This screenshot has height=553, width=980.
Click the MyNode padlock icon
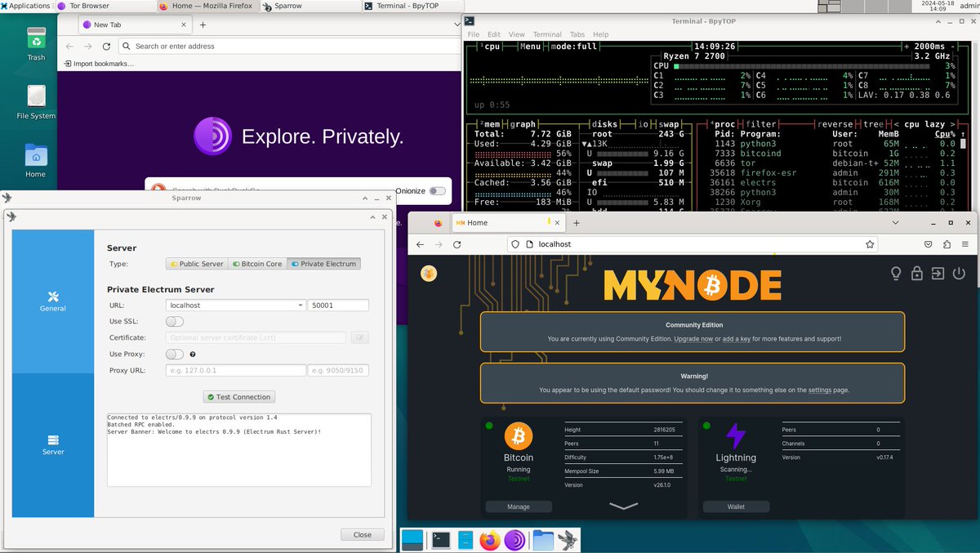917,274
